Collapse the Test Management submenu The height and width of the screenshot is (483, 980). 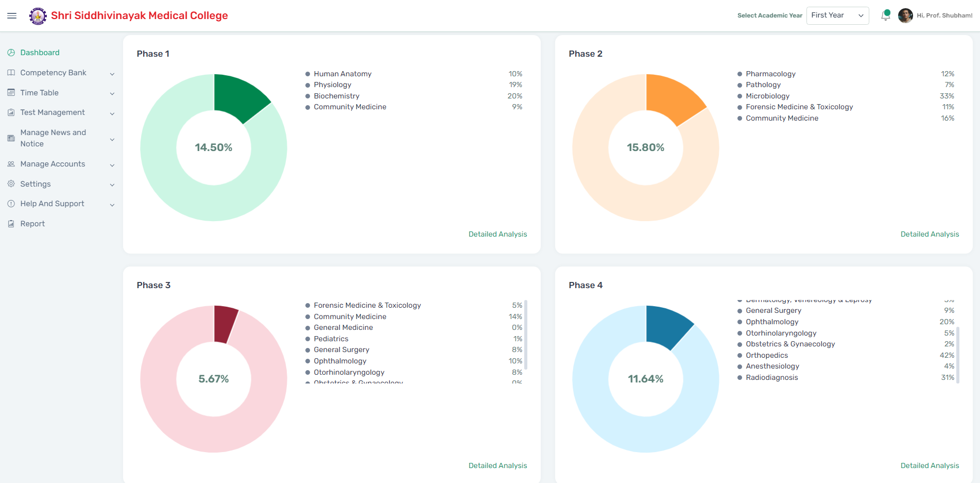(112, 113)
